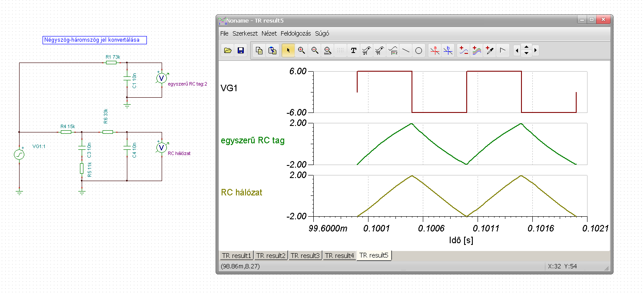Select the Circle drawing tool
The height and width of the screenshot is (294, 644).
pos(419,50)
